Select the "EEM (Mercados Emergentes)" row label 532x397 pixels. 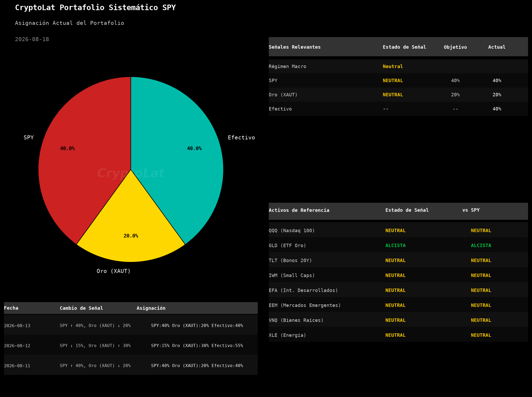(305, 306)
